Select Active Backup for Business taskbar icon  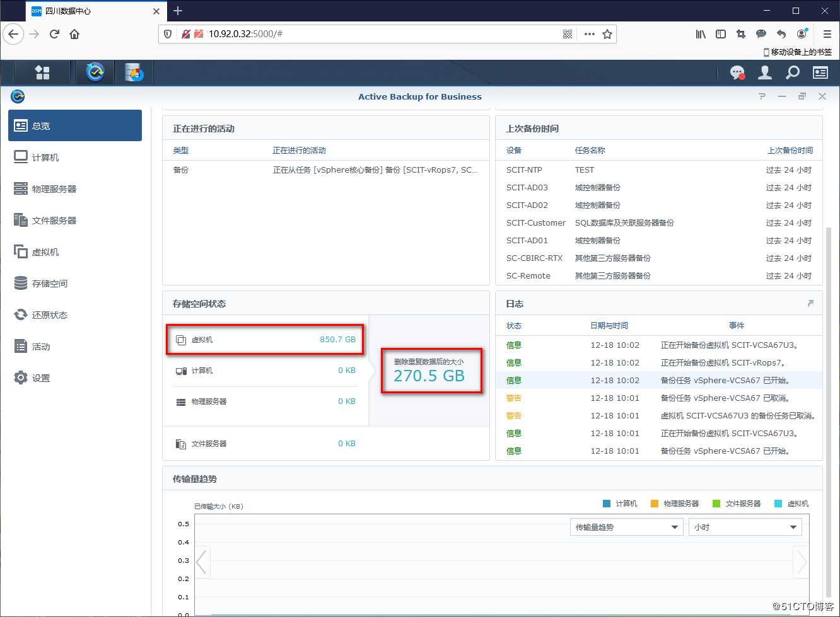tap(95, 72)
